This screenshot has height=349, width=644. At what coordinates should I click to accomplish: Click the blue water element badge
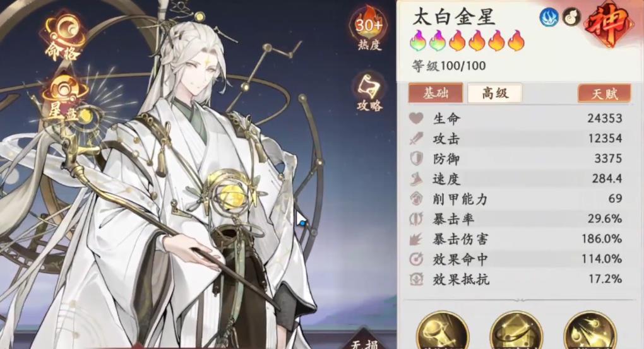(549, 17)
